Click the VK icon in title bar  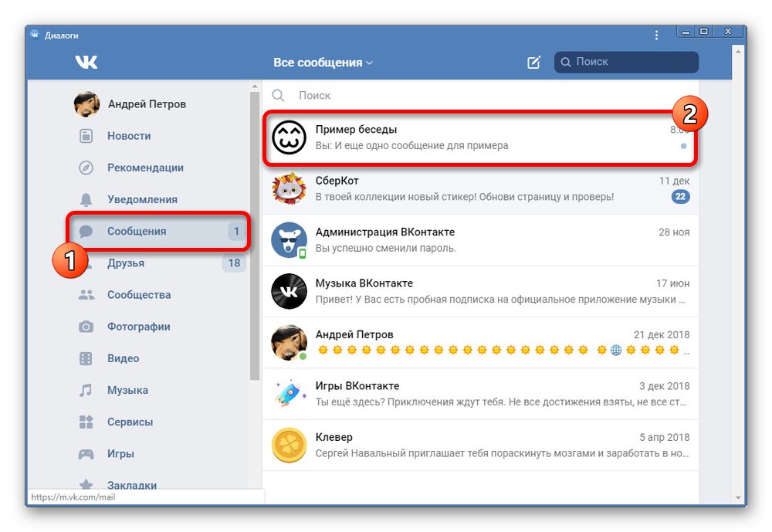tap(35, 35)
